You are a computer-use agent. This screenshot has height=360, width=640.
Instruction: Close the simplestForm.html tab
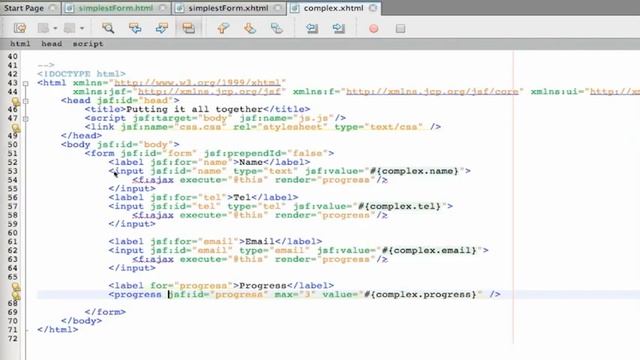163,8
